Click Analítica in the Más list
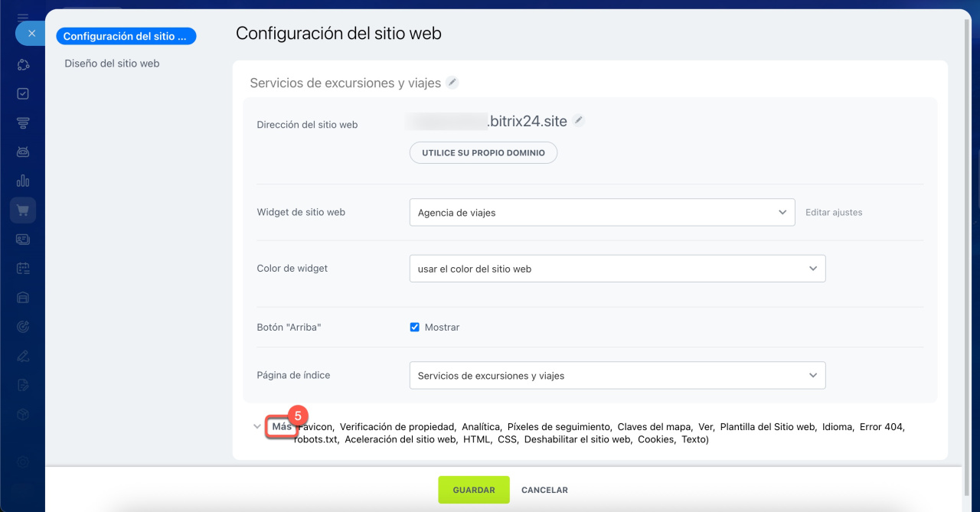The image size is (980, 512). click(482, 427)
